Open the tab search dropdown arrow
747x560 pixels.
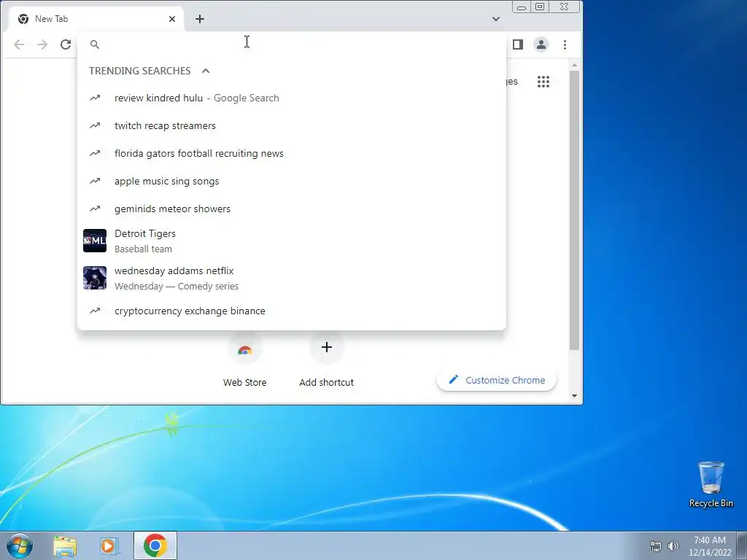[496, 19]
